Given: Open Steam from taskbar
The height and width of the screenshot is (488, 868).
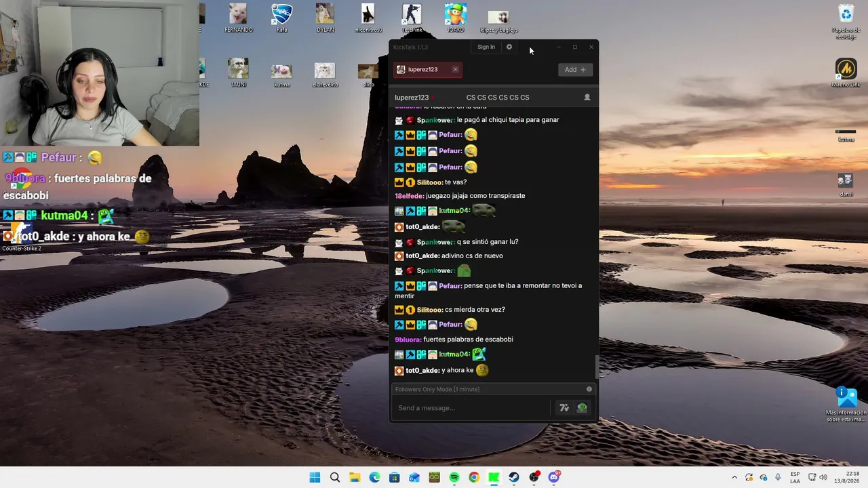Looking at the screenshot, I should coord(514,477).
